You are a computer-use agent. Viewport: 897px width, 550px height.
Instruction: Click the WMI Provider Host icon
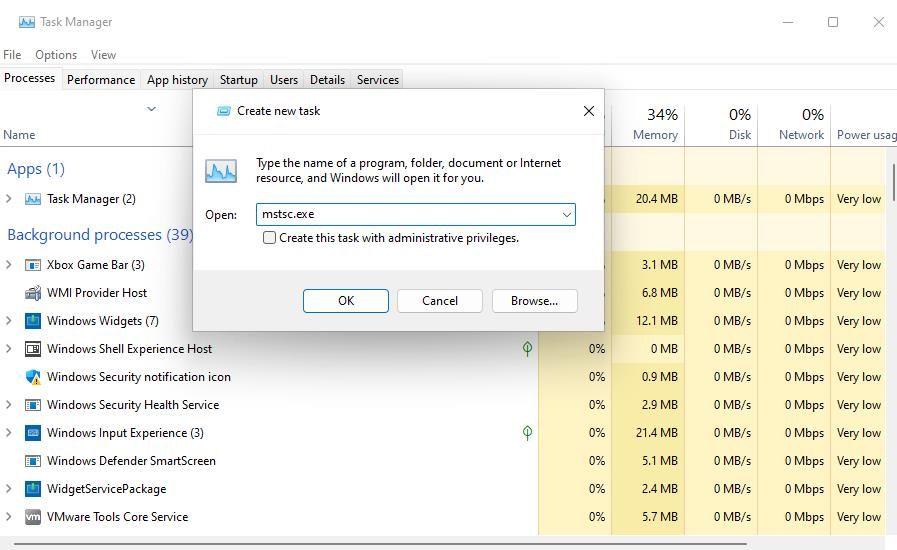[33, 293]
